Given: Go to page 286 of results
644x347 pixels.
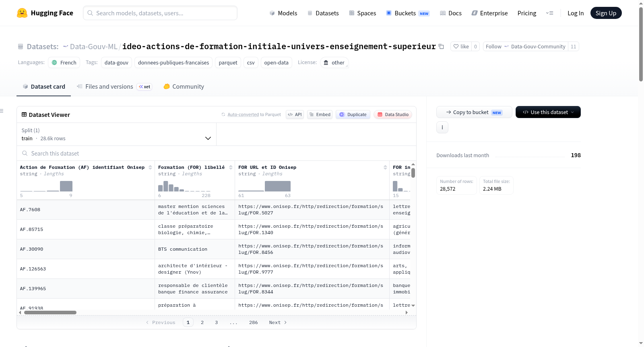Looking at the screenshot, I should tap(254, 322).
